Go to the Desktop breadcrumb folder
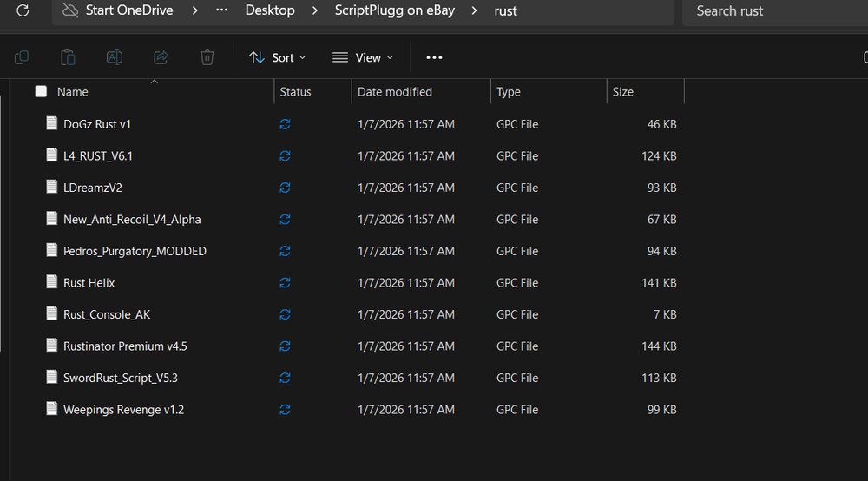This screenshot has width=868, height=481. (269, 11)
